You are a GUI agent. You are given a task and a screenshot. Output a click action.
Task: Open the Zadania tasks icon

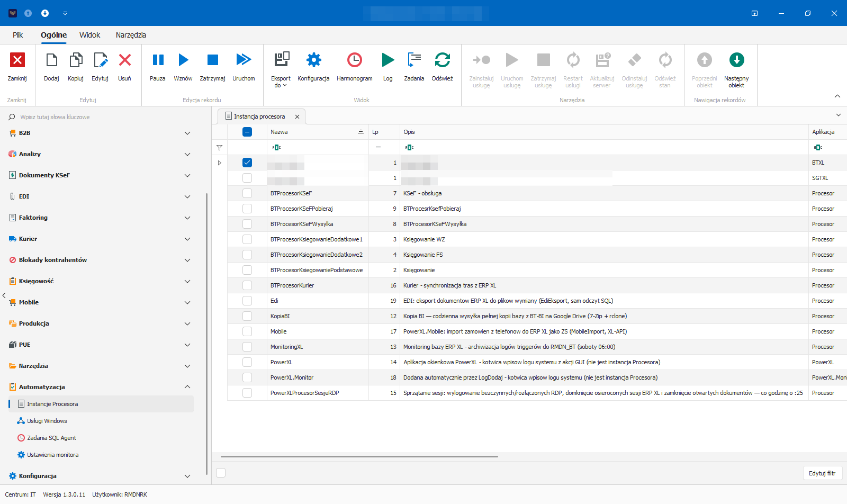(x=414, y=60)
